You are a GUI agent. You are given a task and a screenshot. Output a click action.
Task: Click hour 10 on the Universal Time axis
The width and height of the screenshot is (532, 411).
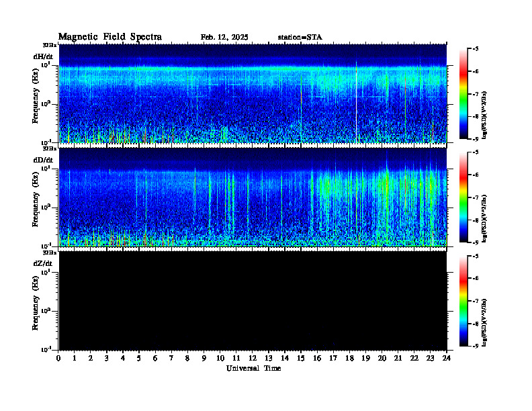[220, 359]
